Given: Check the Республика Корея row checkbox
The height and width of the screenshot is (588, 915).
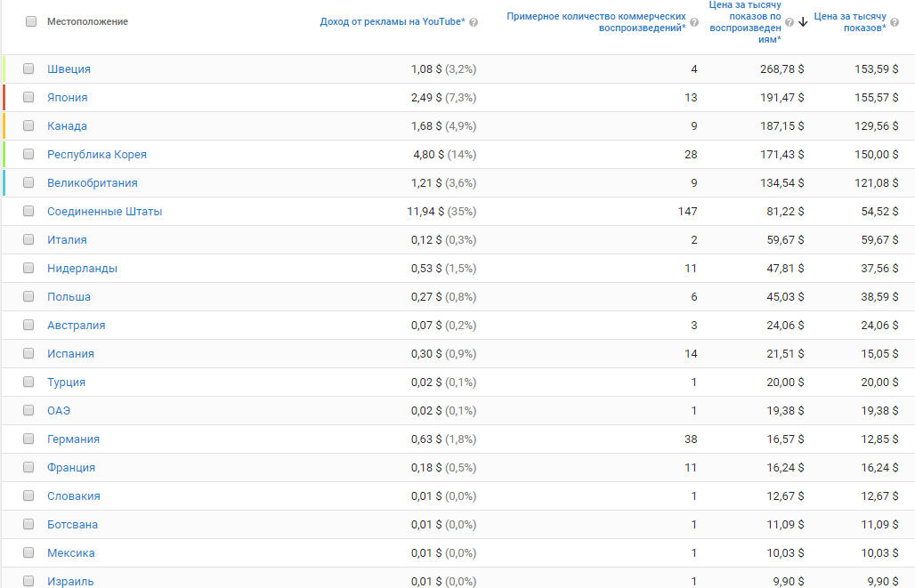Looking at the screenshot, I should click(x=28, y=154).
